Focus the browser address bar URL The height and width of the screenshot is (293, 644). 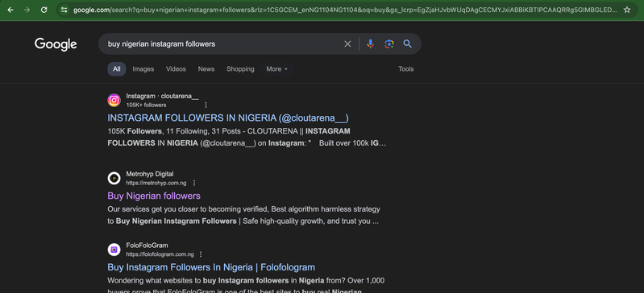tap(345, 10)
